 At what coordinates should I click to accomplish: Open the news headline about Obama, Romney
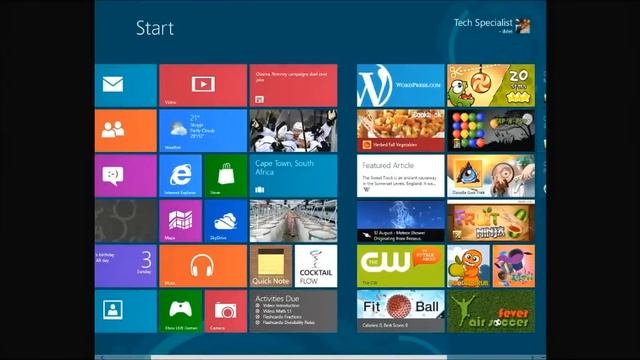pos(293,85)
